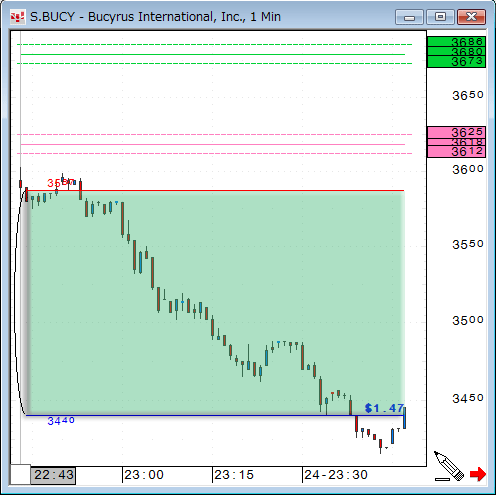The image size is (496, 495).
Task: Click the 3500 price scale label
Action: click(468, 321)
